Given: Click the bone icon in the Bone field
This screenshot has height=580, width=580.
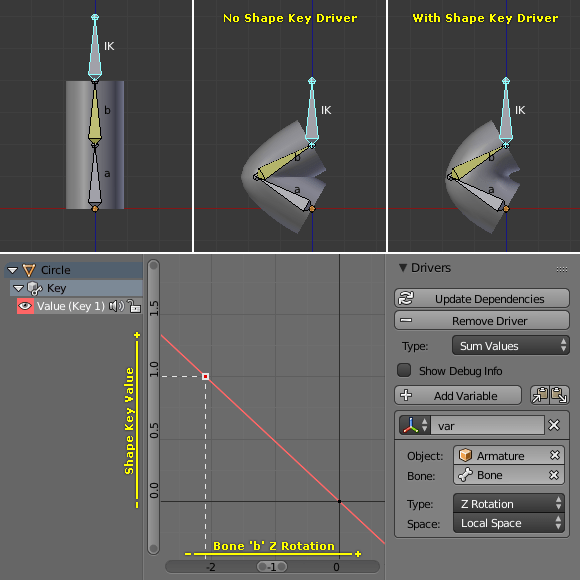Looking at the screenshot, I should (x=465, y=475).
